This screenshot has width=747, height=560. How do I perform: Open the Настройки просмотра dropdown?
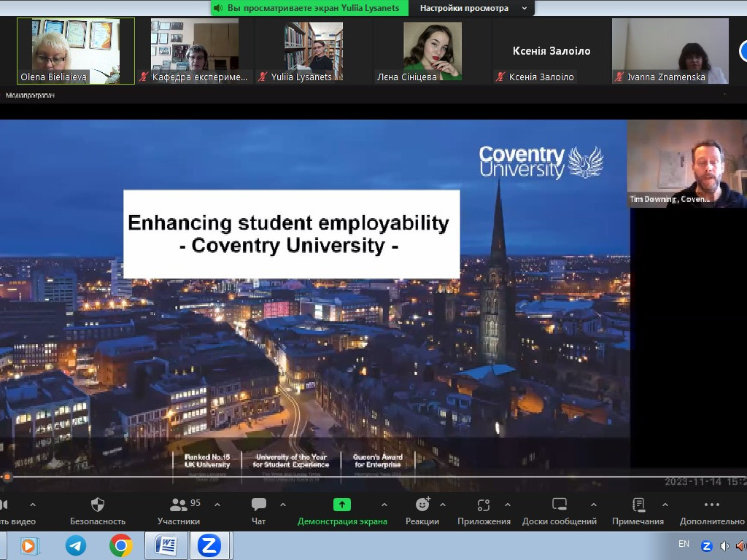tap(471, 8)
